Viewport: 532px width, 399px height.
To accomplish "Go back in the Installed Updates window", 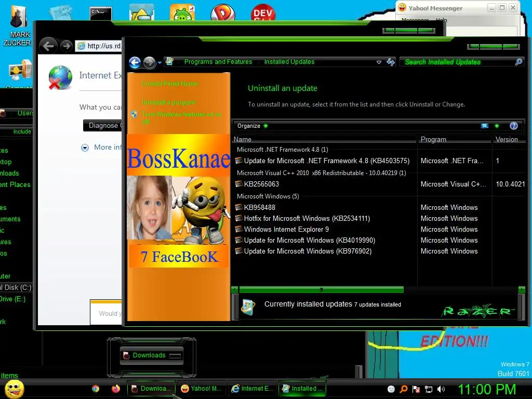I will [x=135, y=62].
